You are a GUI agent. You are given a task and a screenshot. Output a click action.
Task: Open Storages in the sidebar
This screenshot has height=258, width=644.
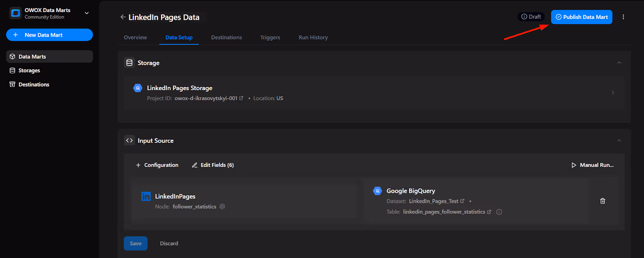tap(50, 70)
